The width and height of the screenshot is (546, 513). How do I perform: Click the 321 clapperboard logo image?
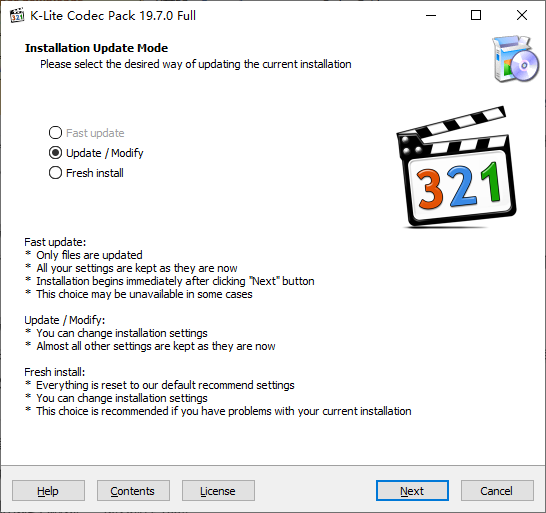click(456, 167)
